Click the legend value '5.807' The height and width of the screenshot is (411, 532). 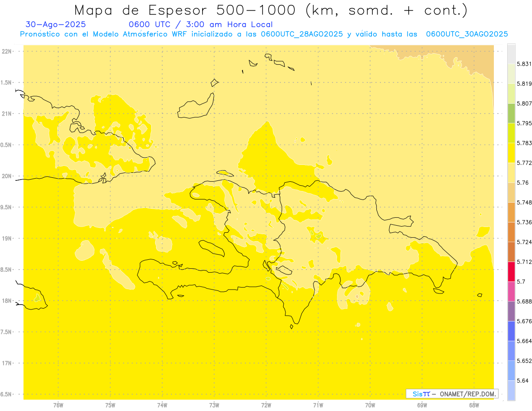point(524,103)
